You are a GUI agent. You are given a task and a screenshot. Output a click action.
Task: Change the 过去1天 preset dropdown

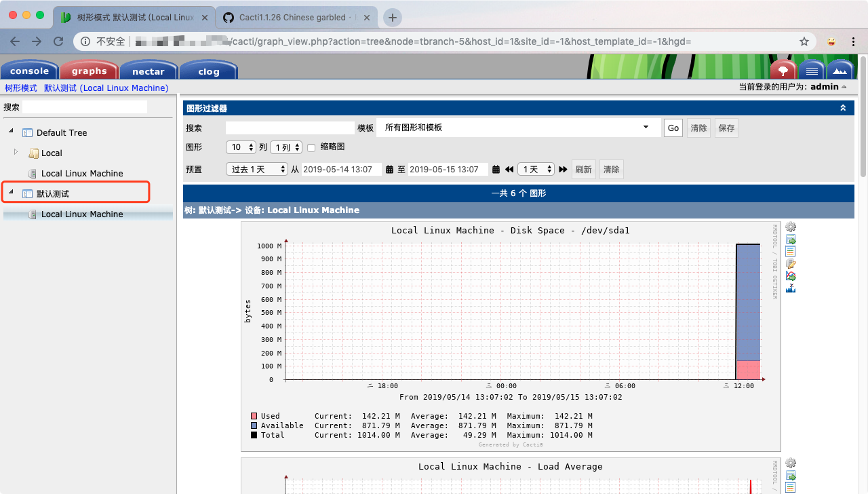tap(256, 169)
